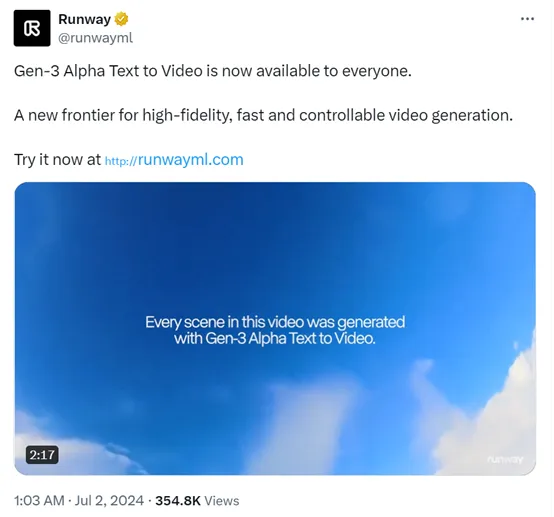The width and height of the screenshot is (554, 517).
Task: Click the Runway display name
Action: click(84, 19)
